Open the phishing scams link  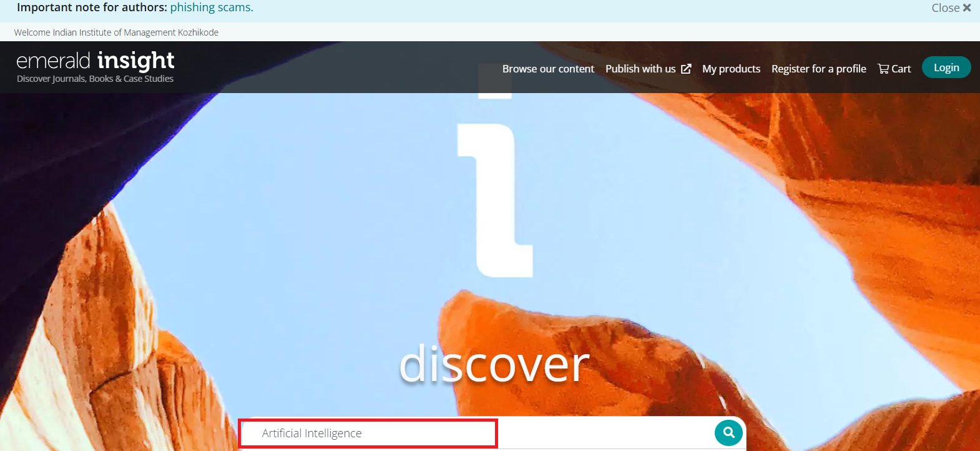212,7
